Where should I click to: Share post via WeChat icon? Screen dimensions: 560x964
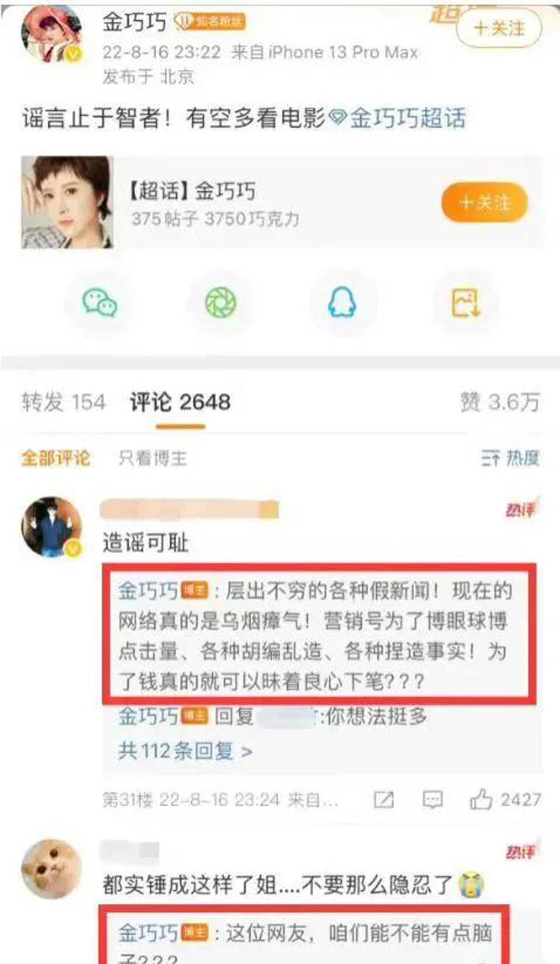(101, 302)
